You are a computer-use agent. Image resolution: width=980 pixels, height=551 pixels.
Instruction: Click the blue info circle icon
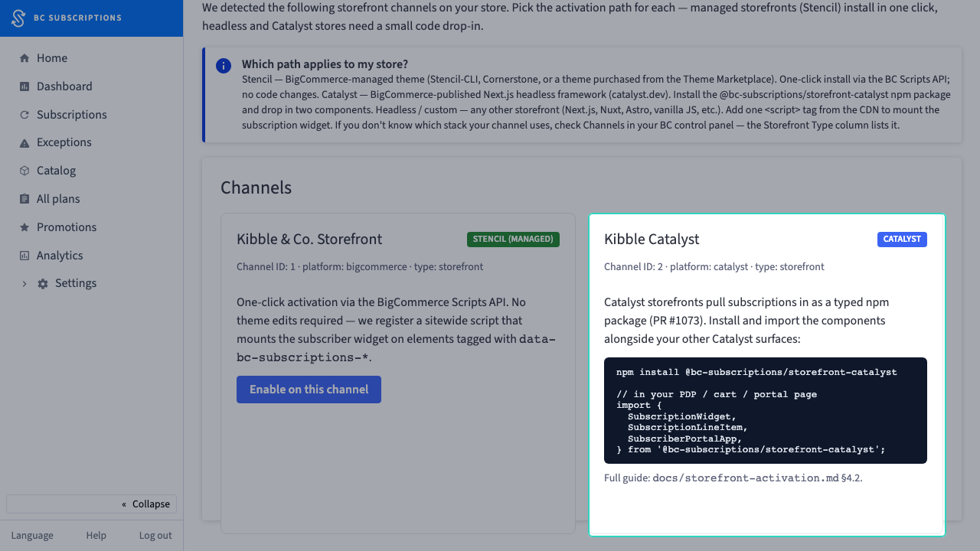click(x=224, y=66)
